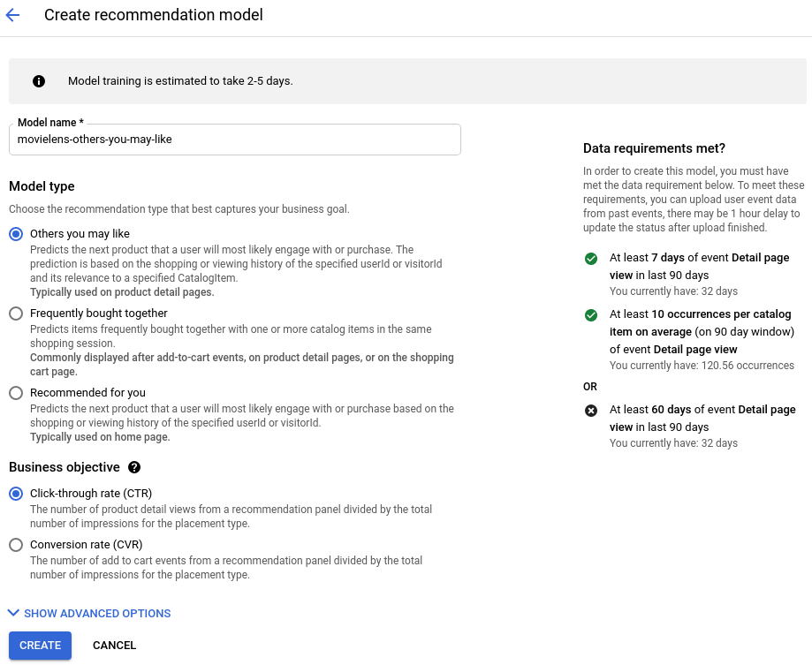The height and width of the screenshot is (665, 812).
Task: Select Others you may like radio button
Action: point(16,234)
